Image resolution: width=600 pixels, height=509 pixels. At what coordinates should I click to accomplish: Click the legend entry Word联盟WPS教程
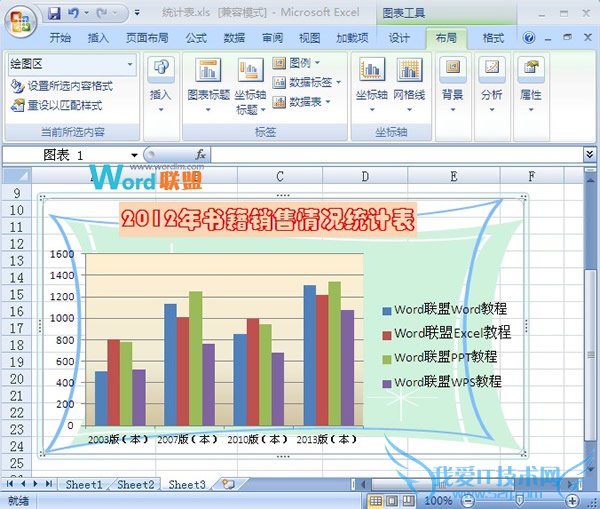(442, 382)
